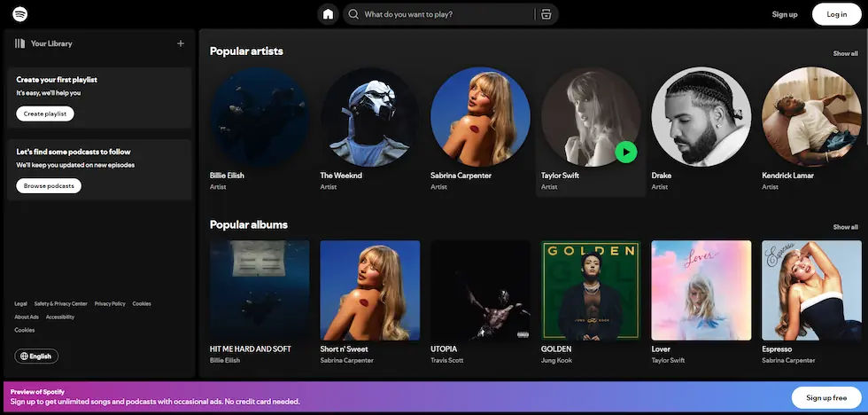Open Sabrina Carpenter artist picture

pyautogui.click(x=480, y=117)
